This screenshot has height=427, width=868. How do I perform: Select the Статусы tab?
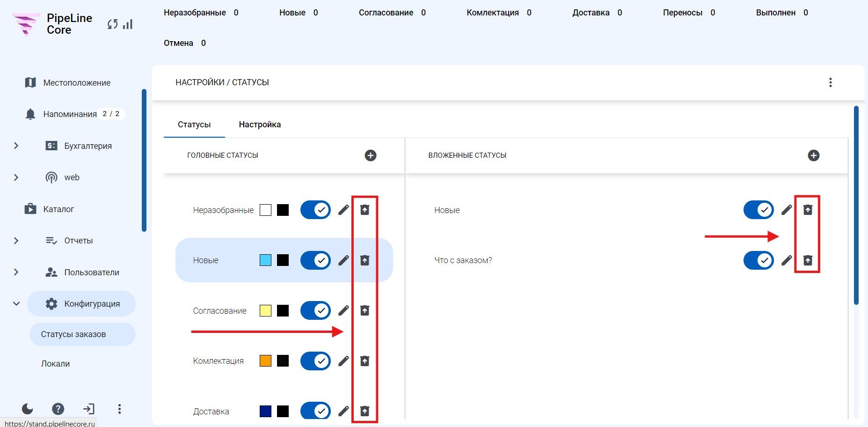pyautogui.click(x=194, y=125)
